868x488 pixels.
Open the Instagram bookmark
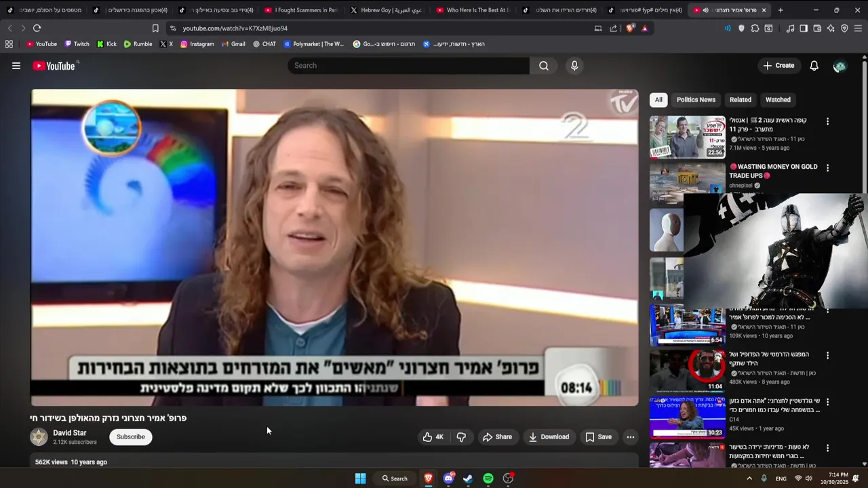pos(197,44)
